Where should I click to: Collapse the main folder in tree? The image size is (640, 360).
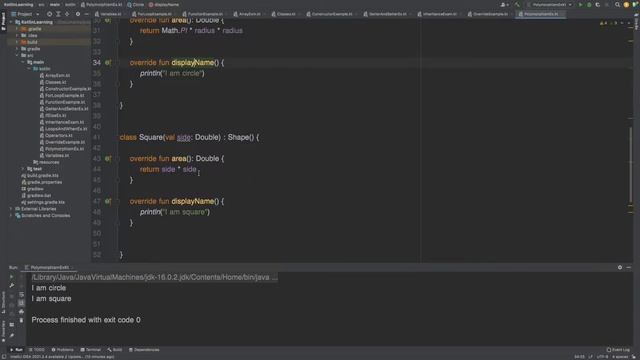click(23, 62)
